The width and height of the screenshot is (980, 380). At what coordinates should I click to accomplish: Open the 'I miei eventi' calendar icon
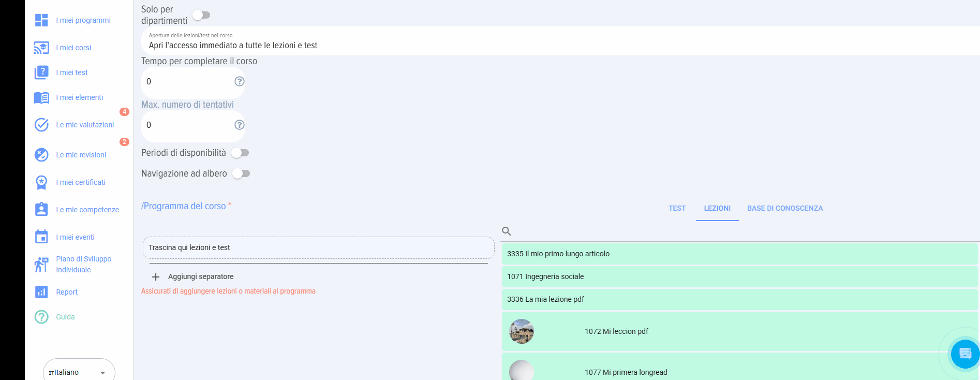(41, 237)
